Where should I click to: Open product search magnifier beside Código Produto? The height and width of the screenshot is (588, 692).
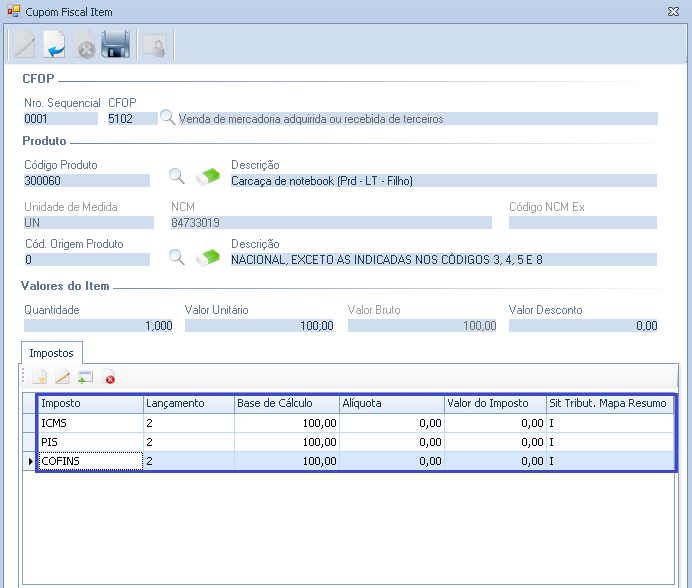[x=176, y=177]
